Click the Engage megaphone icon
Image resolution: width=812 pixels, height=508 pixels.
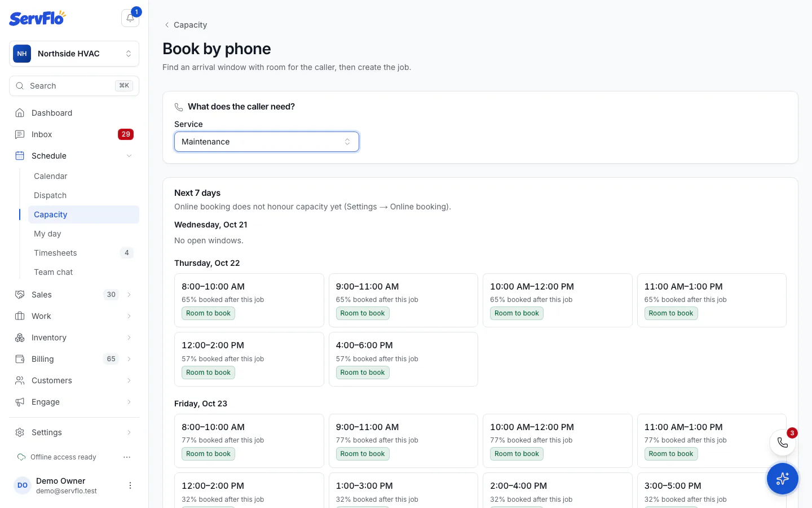pyautogui.click(x=20, y=402)
